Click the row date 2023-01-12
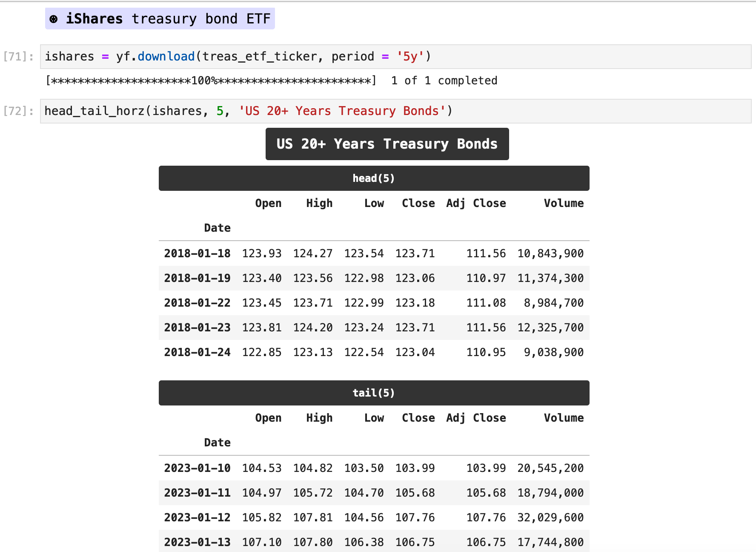 [x=197, y=518]
